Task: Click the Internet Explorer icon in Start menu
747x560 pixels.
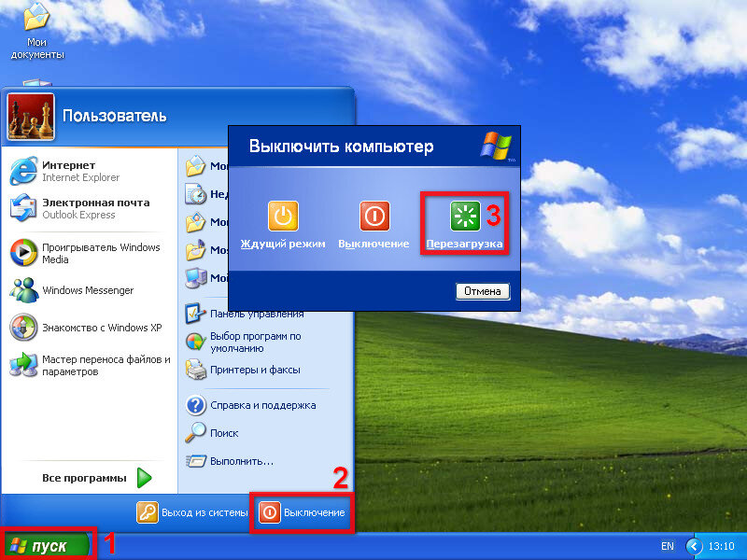Action: coord(23,171)
